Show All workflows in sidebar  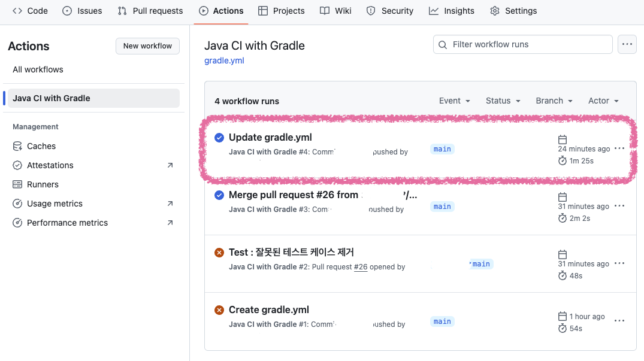[x=38, y=69]
